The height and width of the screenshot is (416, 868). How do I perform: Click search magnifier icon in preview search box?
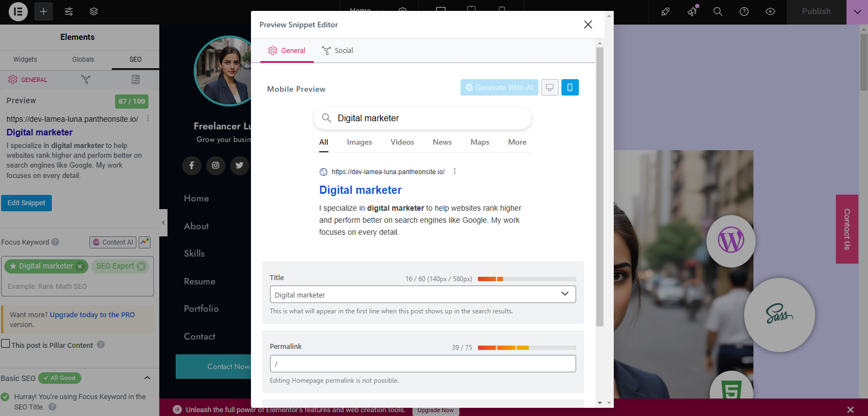coord(327,118)
